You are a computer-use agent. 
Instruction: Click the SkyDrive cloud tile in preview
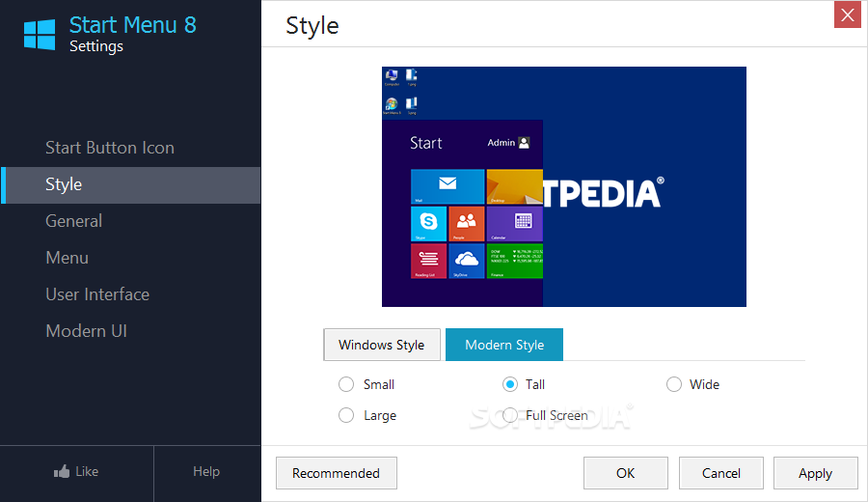pos(466,261)
